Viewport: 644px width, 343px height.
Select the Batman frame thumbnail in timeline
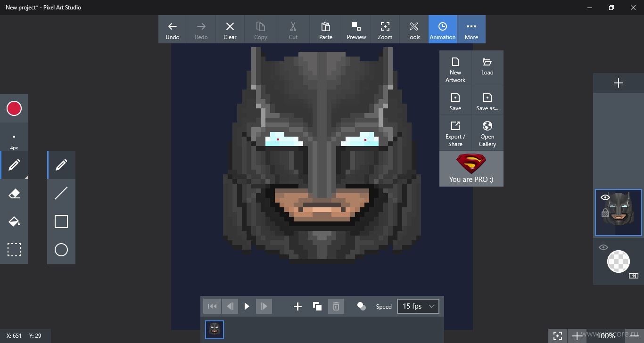(215, 330)
